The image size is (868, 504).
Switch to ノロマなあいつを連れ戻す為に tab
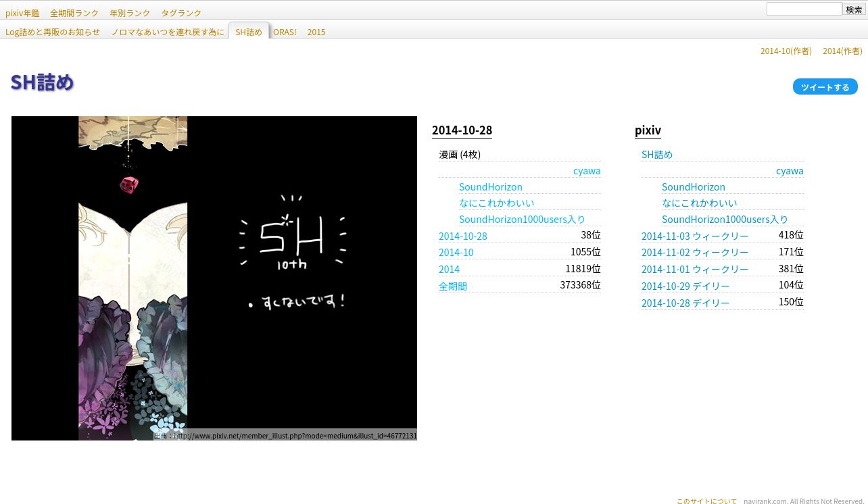coord(168,32)
